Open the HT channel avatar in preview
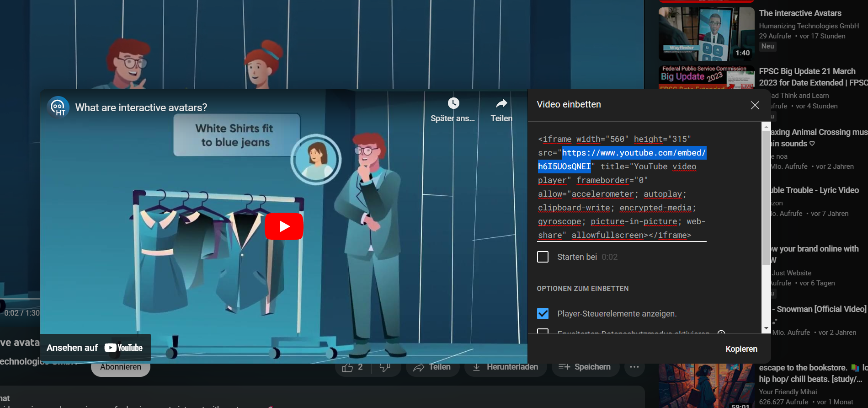Screen dimensions: 868x408 click(x=58, y=107)
